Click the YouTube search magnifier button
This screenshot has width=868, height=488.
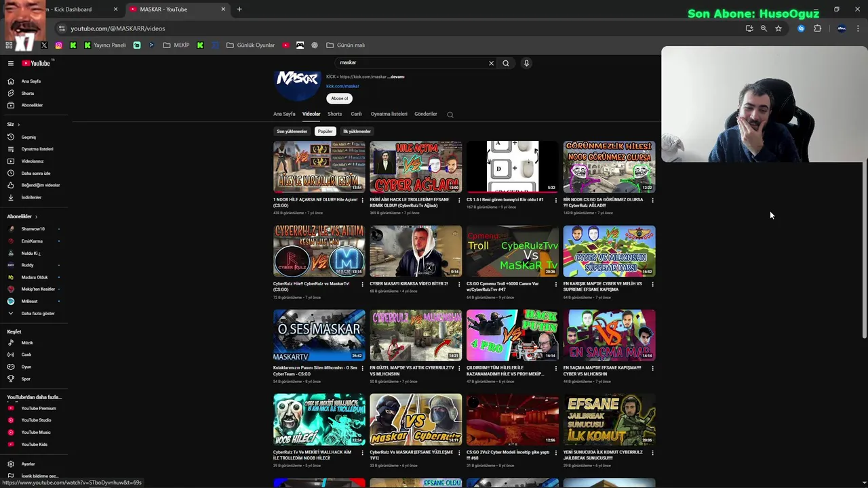coord(506,63)
